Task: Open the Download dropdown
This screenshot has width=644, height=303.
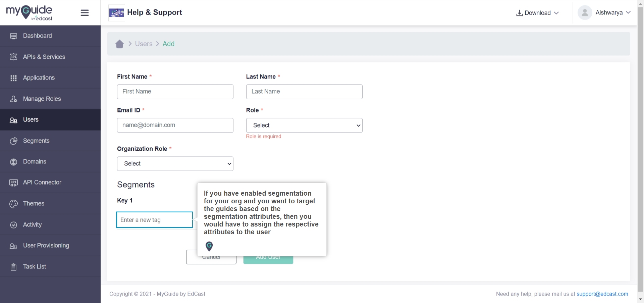Action: (537, 13)
